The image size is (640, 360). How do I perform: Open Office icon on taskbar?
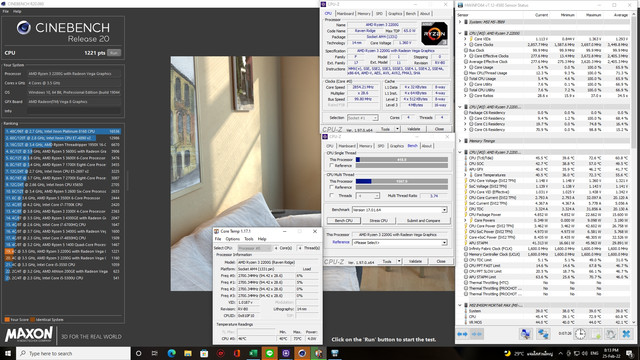(237, 353)
